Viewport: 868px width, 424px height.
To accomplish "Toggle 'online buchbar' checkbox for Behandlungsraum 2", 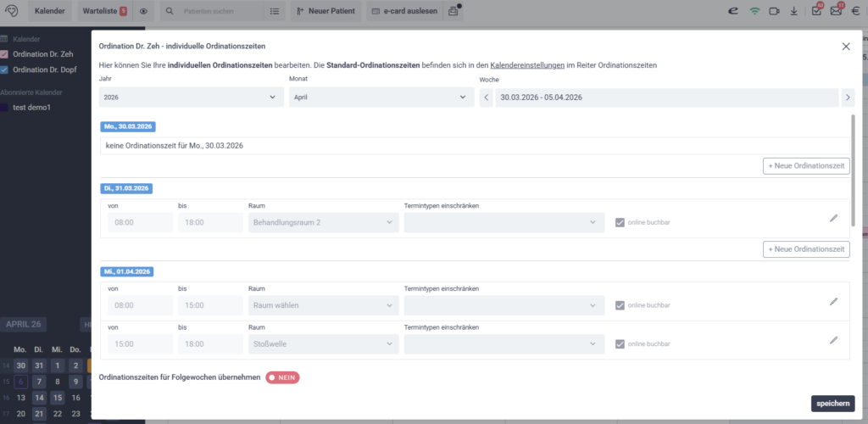I will 620,223.
